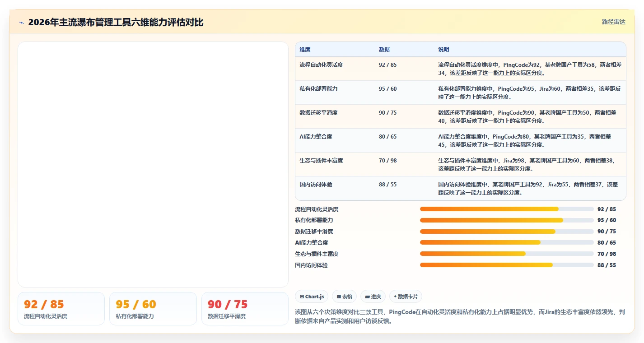Click the description mentioning 两者相差35

529,93
